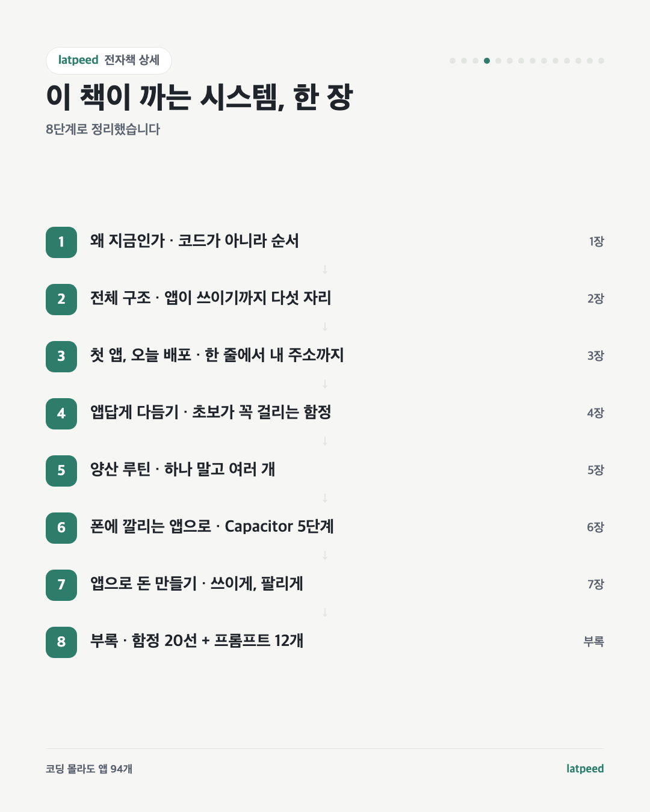Click the latpeed footer brand link
Image resolution: width=650 pixels, height=812 pixels.
pyautogui.click(x=585, y=769)
